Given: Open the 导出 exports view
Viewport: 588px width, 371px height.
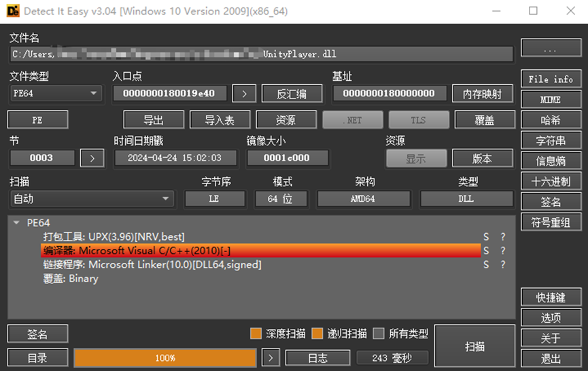Looking at the screenshot, I should [154, 120].
